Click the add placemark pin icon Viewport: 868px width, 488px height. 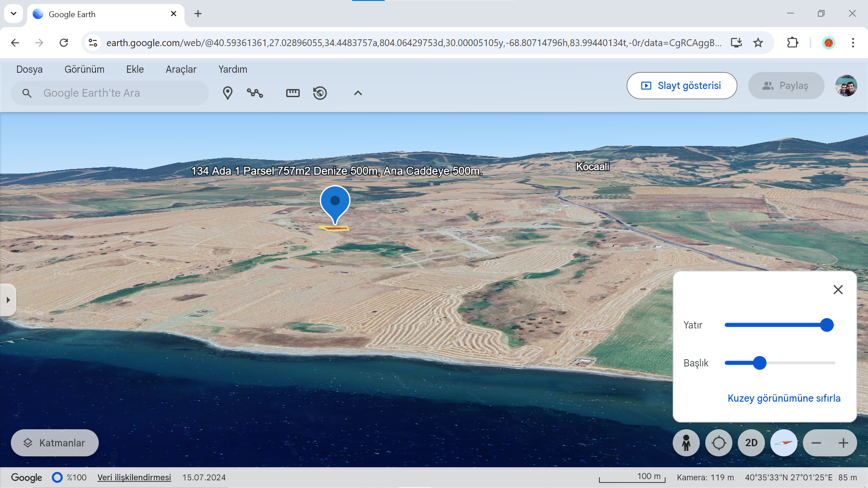coord(227,93)
